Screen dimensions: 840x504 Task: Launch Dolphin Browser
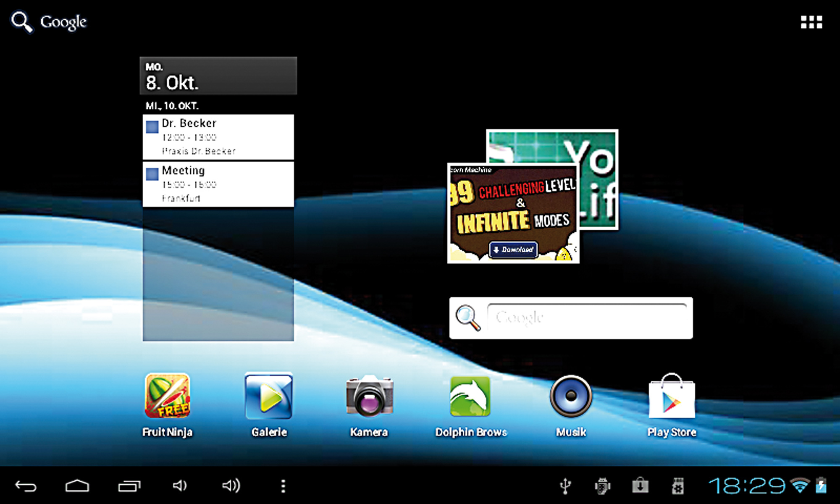[x=470, y=396]
